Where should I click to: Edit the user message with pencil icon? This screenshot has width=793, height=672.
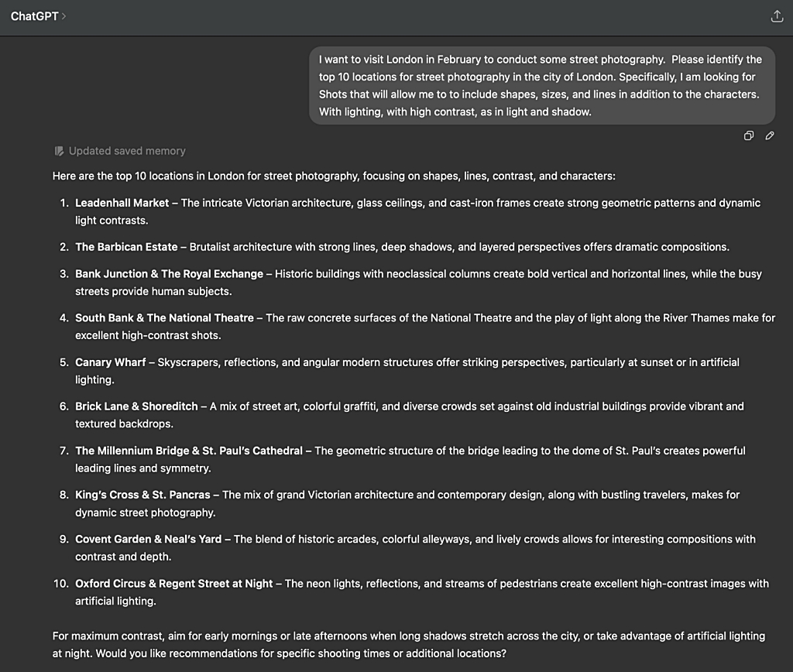770,135
